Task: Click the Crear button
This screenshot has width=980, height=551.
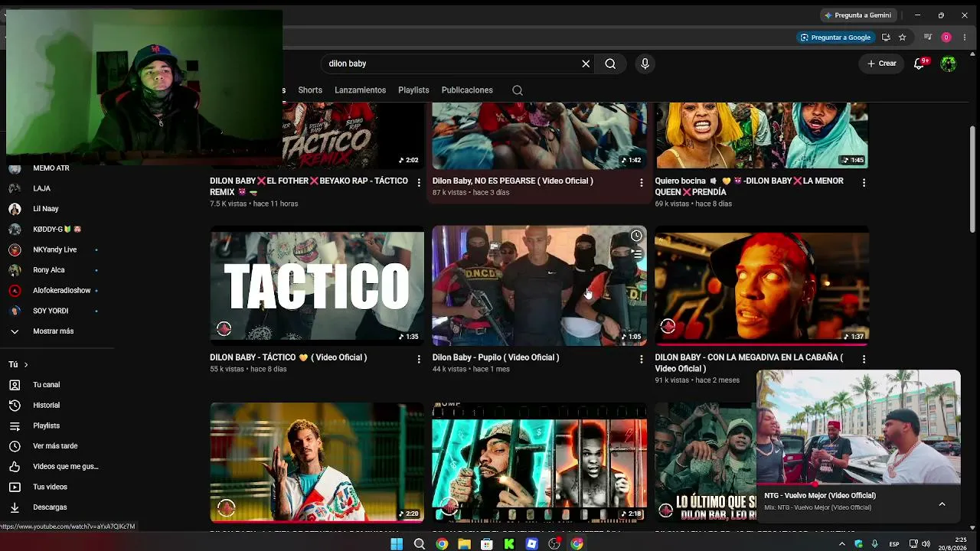Action: click(881, 64)
